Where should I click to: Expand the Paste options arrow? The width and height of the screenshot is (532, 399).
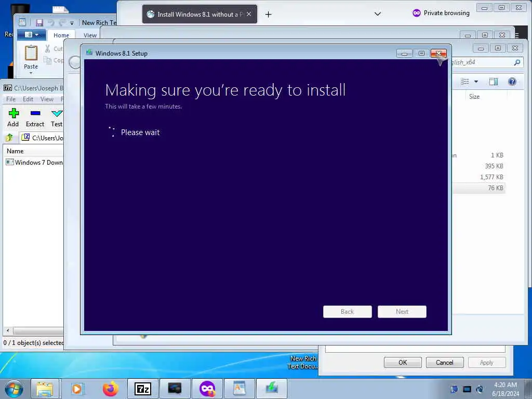(x=31, y=73)
